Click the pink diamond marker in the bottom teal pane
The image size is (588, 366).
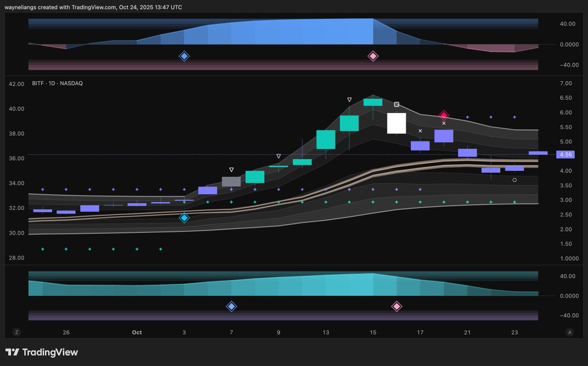[x=396, y=307]
